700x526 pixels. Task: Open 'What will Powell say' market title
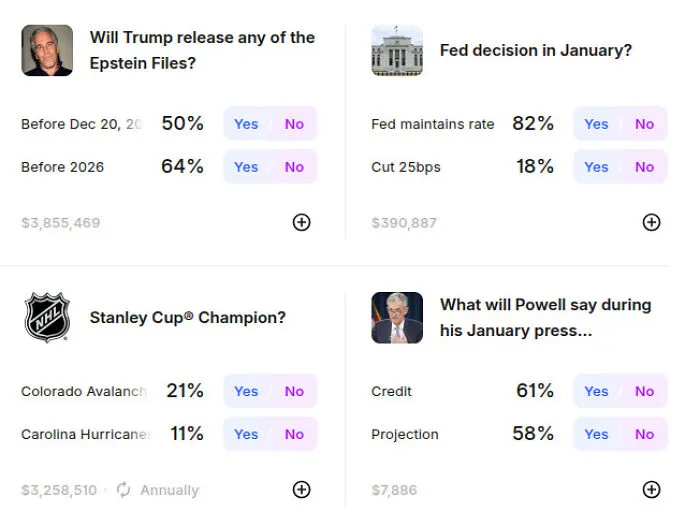coord(546,317)
